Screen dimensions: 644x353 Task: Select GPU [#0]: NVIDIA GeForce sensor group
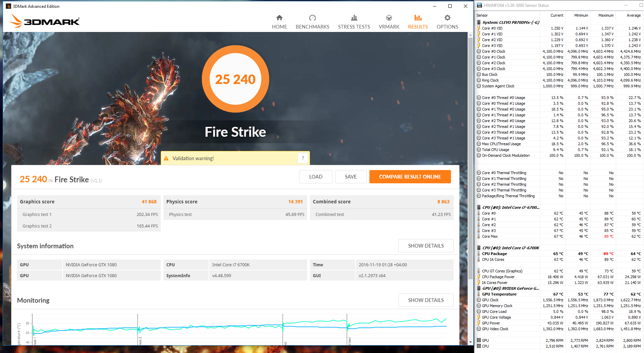tap(511, 288)
